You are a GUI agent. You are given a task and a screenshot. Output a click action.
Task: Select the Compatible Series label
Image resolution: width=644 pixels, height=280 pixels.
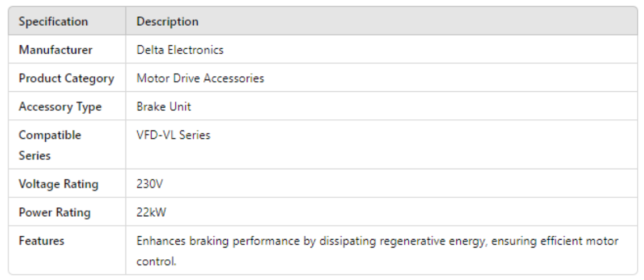pyautogui.click(x=50, y=145)
